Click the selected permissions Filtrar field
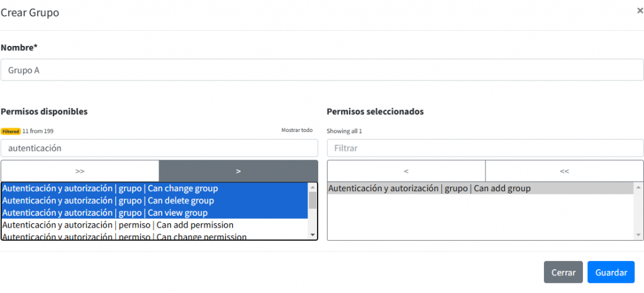Image resolution: width=644 pixels, height=293 pixels. point(485,148)
